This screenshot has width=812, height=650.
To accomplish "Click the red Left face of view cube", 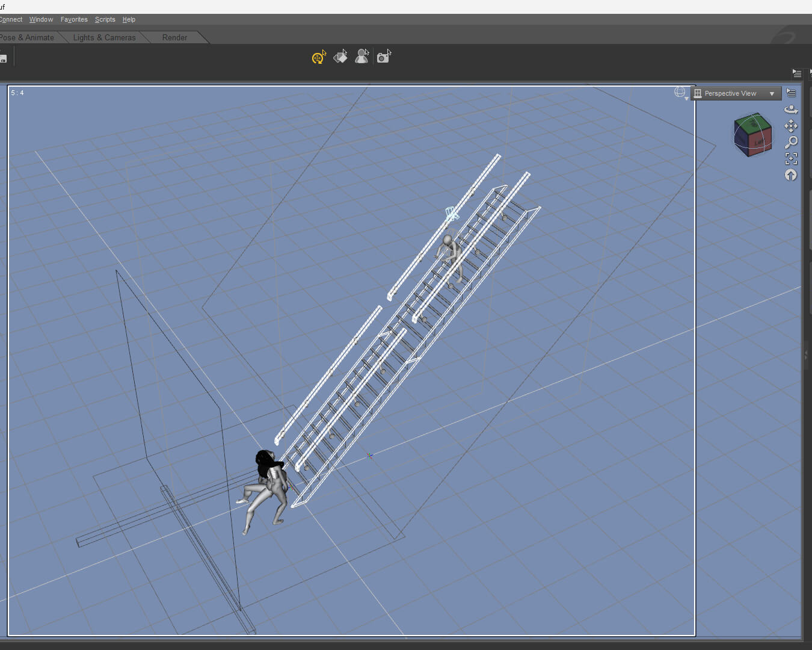I will coord(760,143).
